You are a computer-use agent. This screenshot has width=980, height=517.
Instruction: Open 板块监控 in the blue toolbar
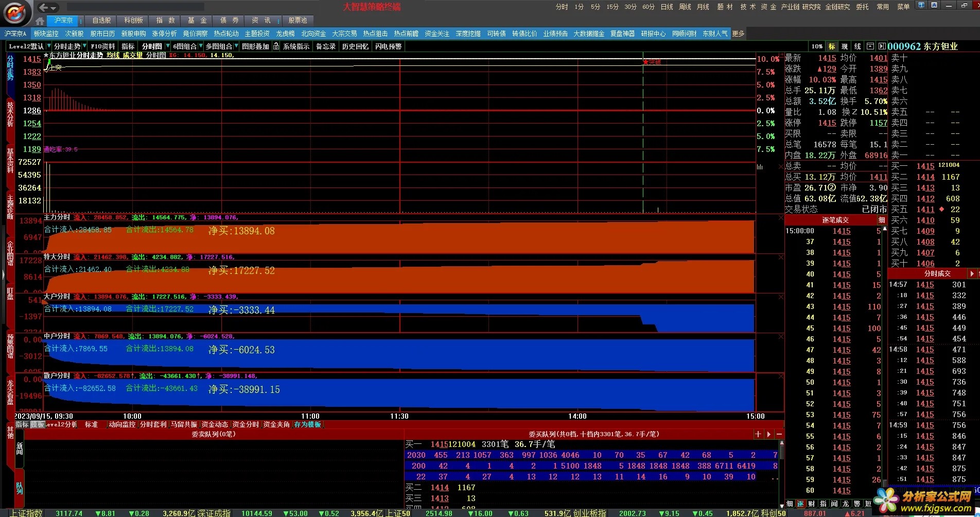[x=46, y=33]
